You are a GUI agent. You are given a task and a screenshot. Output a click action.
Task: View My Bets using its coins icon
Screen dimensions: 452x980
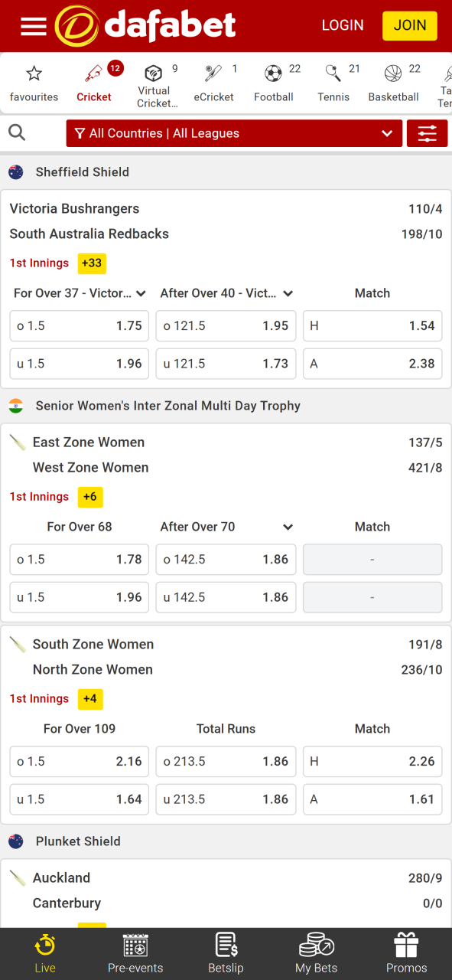[316, 952]
